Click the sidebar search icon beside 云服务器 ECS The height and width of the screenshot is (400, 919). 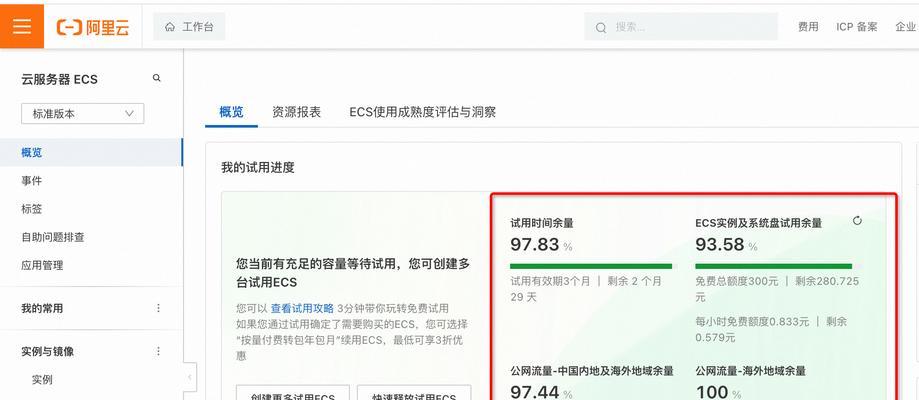tap(156, 78)
